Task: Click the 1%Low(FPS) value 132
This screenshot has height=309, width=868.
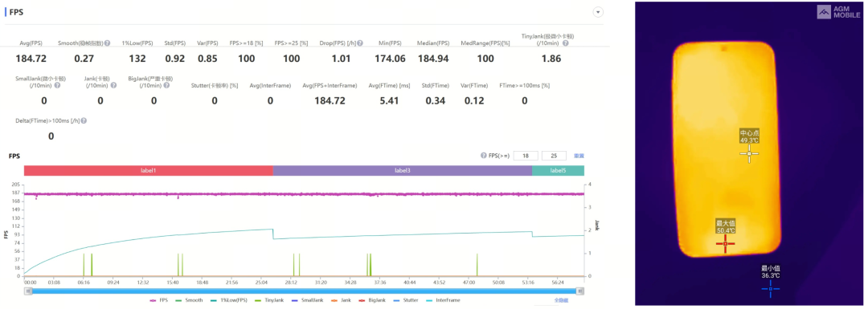Action: [137, 58]
